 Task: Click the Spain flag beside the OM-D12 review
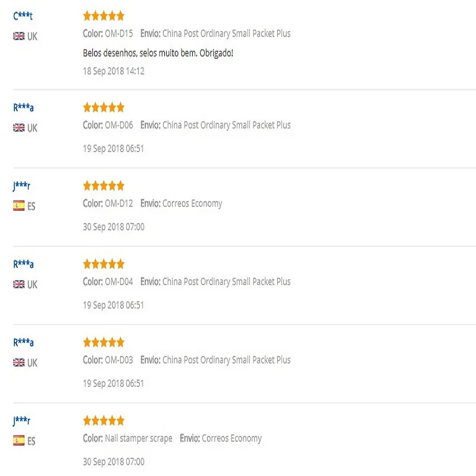[19, 206]
